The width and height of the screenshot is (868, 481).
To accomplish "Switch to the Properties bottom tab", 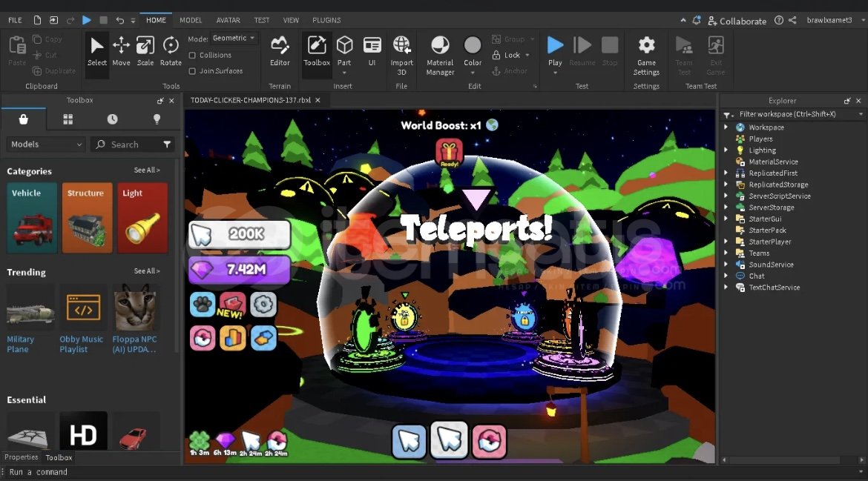I will tap(21, 457).
